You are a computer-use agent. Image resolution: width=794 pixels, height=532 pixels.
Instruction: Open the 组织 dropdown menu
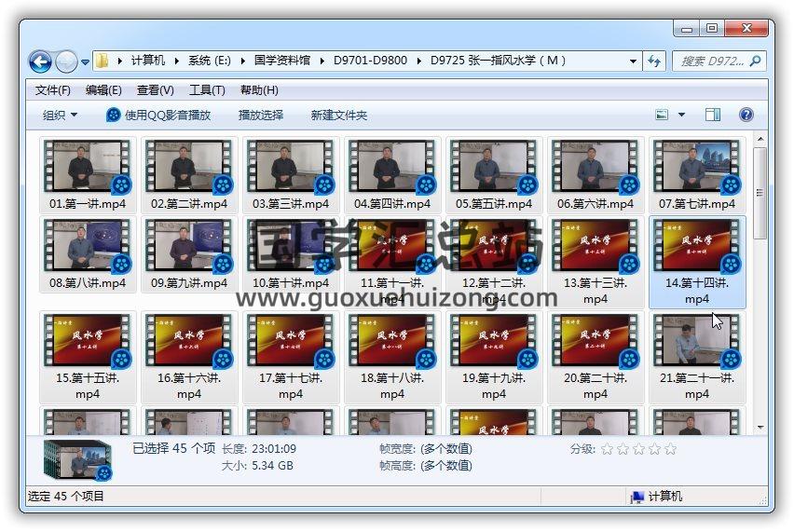pyautogui.click(x=60, y=115)
